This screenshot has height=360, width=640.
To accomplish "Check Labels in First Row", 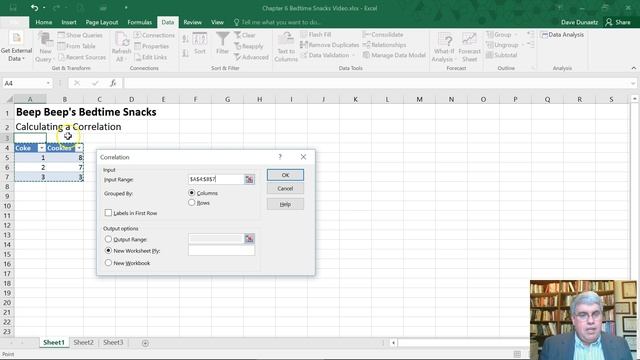I will [108, 213].
